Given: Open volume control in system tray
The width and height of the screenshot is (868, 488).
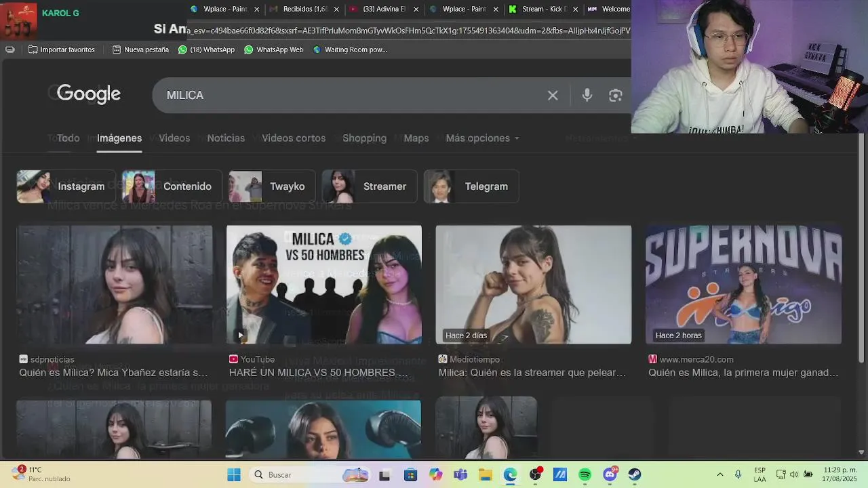Looking at the screenshot, I should coord(794,474).
